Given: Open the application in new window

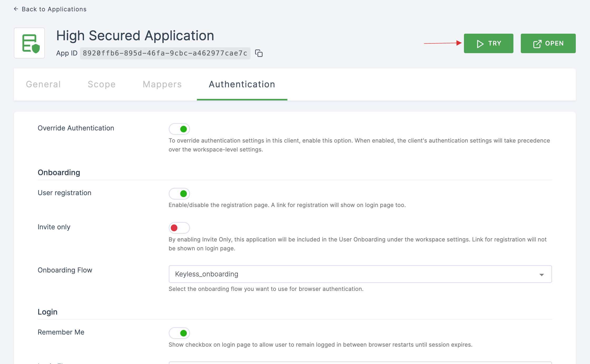Looking at the screenshot, I should pos(548,43).
